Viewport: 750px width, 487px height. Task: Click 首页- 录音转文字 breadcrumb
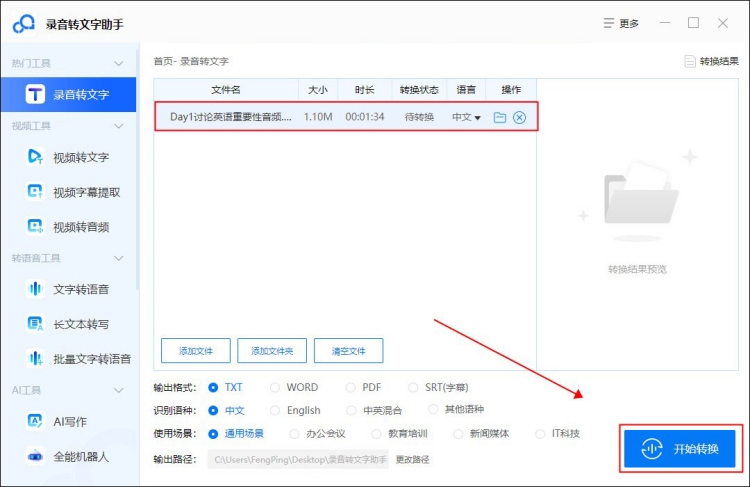pyautogui.click(x=191, y=61)
